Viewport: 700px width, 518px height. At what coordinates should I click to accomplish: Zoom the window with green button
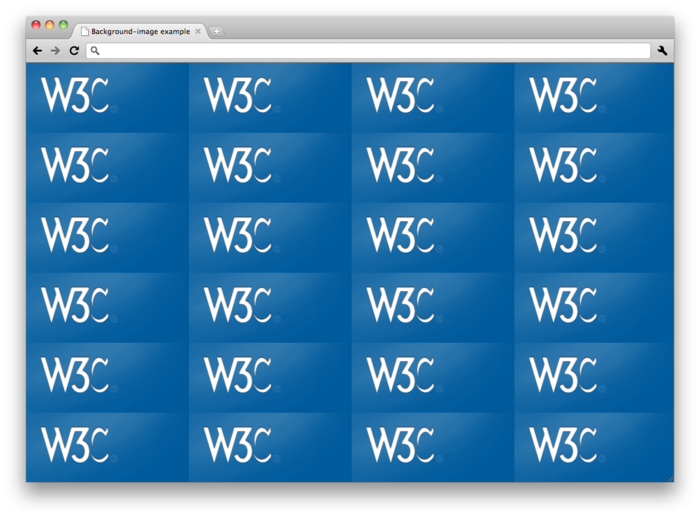pyautogui.click(x=63, y=24)
